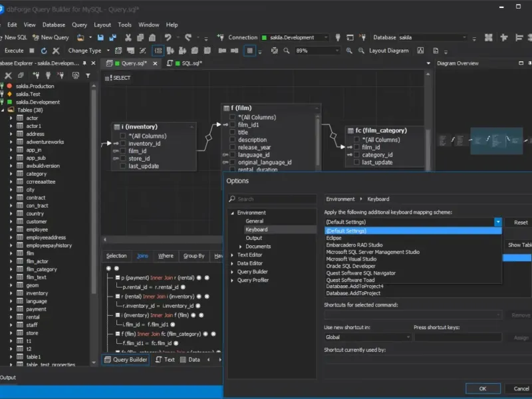This screenshot has width=532, height=399.
Task: Open the zoom percentage 89% combo box
Action: [317, 51]
